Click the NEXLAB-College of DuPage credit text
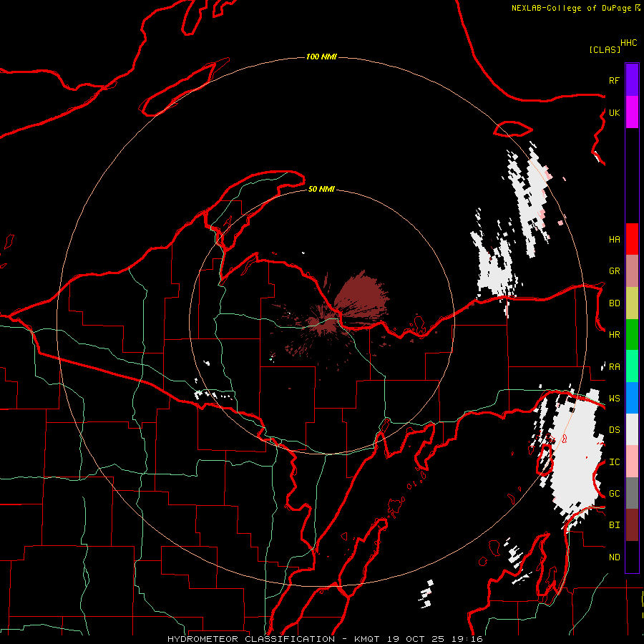 [x=571, y=8]
